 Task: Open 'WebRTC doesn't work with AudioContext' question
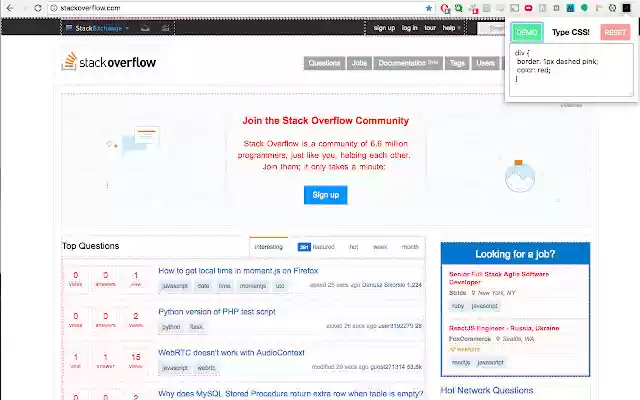(x=231, y=353)
